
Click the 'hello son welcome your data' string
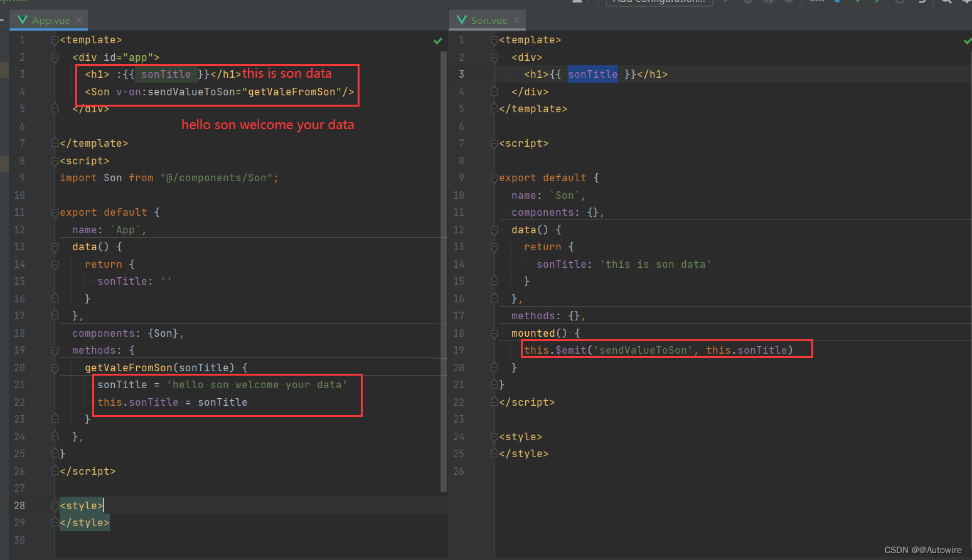coord(257,385)
